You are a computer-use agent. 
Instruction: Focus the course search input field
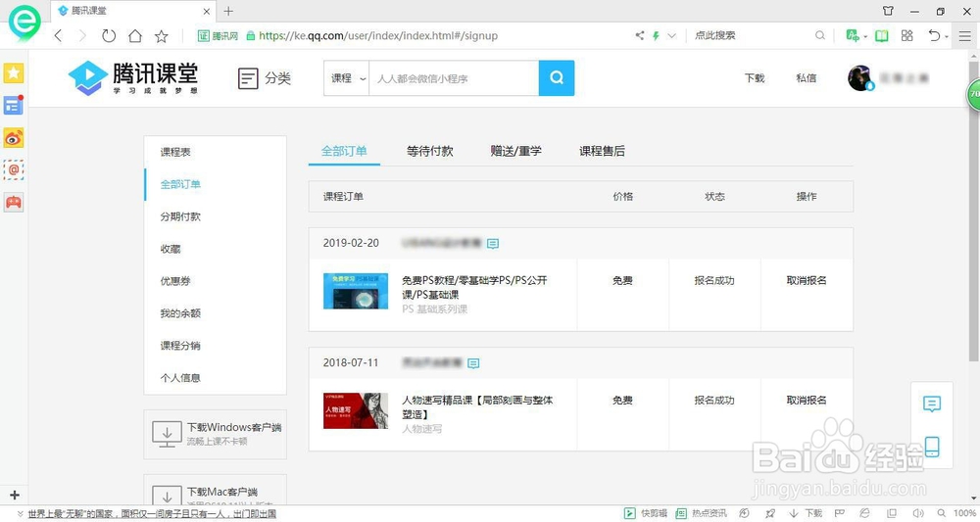454,78
